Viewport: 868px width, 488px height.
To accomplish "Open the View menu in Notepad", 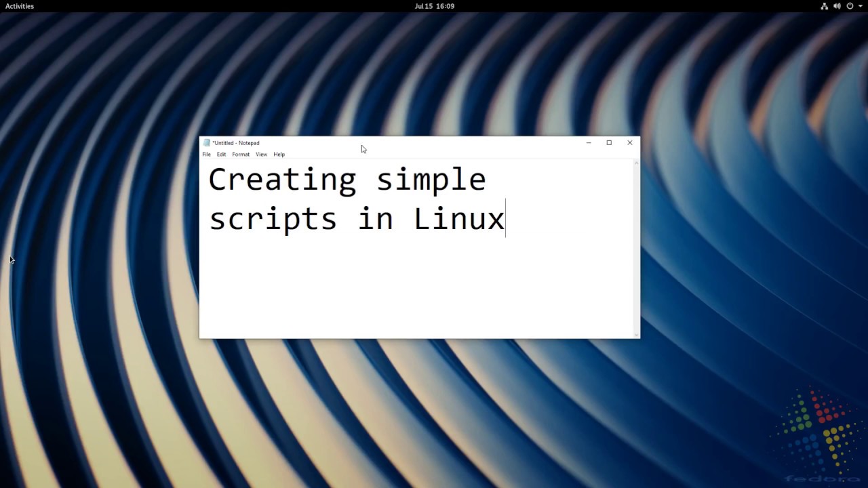I will pos(261,155).
